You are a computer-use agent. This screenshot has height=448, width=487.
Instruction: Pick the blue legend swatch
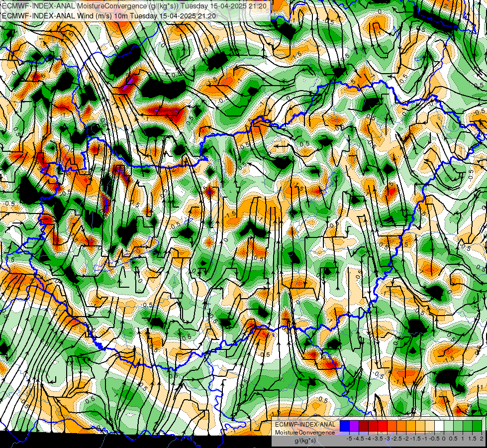click(345, 426)
